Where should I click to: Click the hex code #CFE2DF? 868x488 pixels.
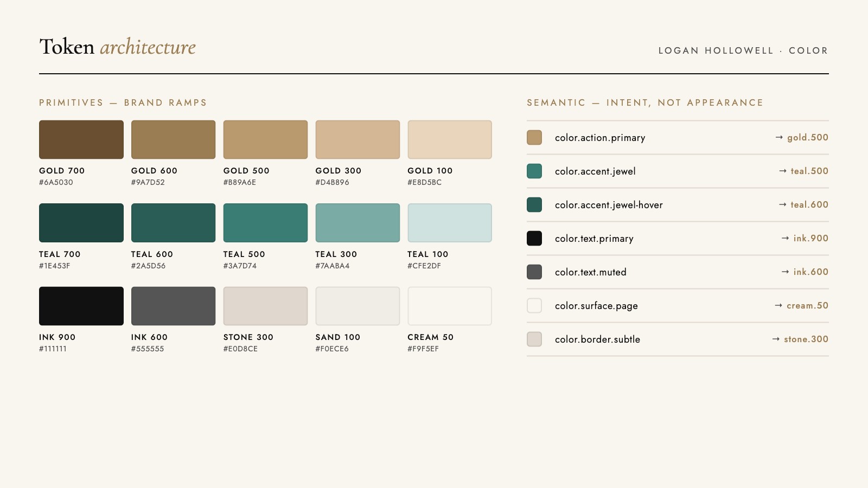pyautogui.click(x=424, y=266)
